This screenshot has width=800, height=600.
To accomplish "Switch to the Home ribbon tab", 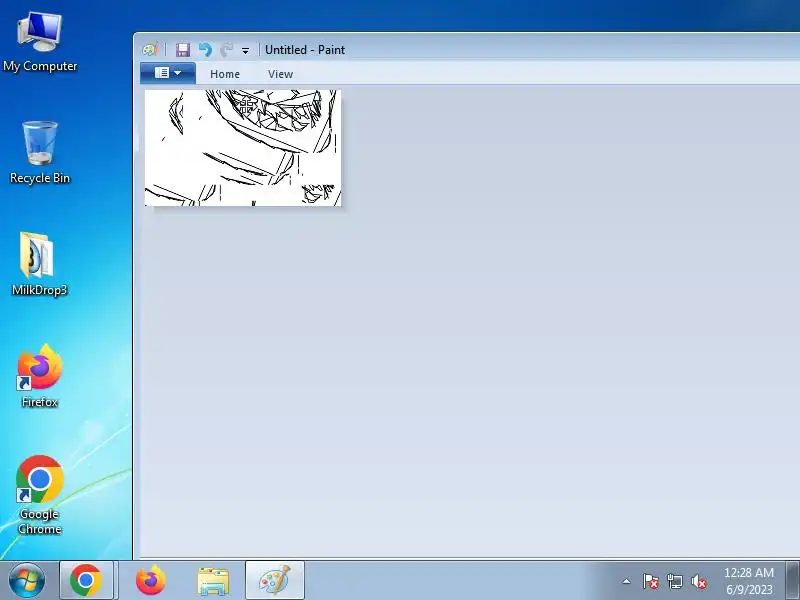I will [x=225, y=74].
